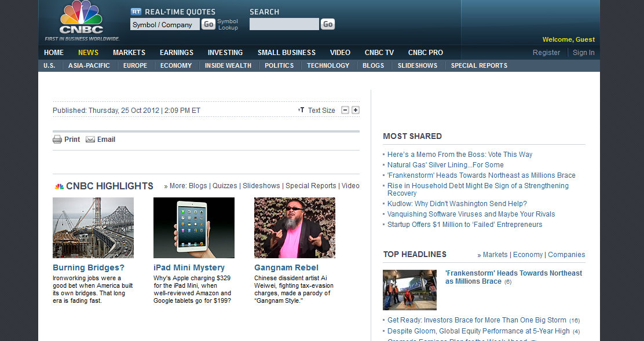This screenshot has height=341, width=644.
Task: Open Companies link under Top Headlines
Action: [x=566, y=255]
